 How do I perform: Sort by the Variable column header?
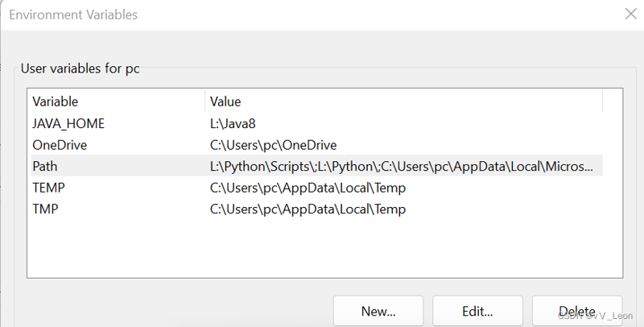click(x=118, y=101)
